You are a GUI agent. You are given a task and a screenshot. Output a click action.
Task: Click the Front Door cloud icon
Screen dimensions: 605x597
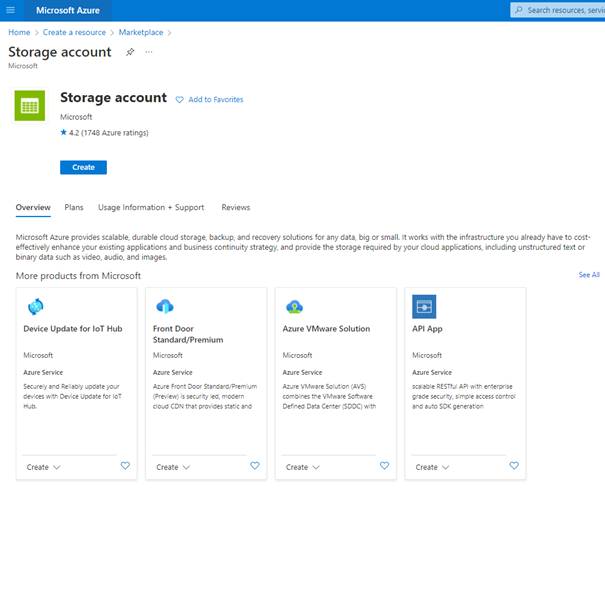(x=165, y=306)
